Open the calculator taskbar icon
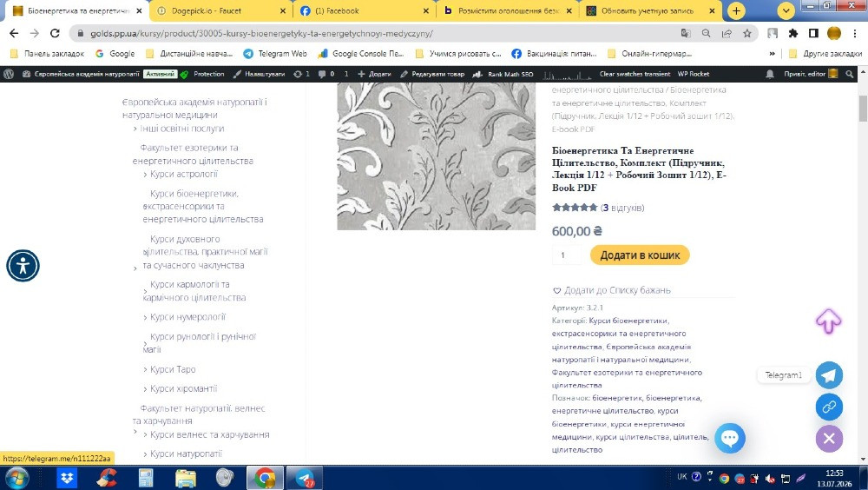This screenshot has width=868, height=490. tap(146, 477)
